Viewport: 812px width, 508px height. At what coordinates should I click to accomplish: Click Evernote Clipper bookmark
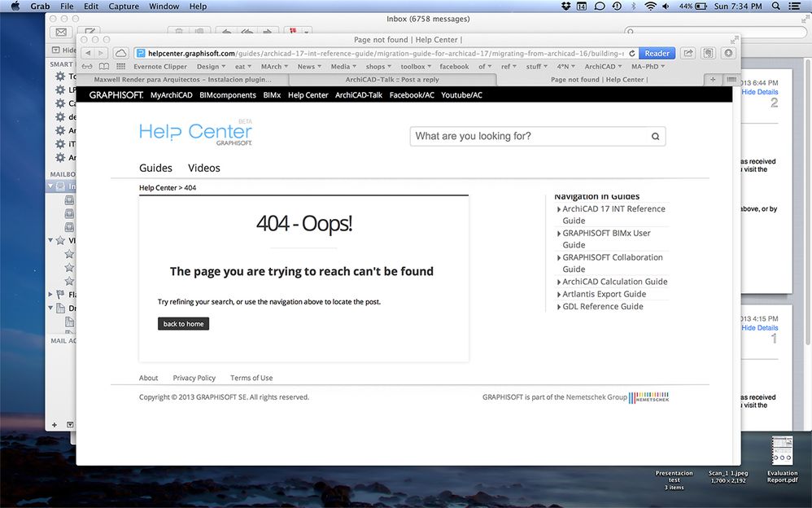pos(160,67)
